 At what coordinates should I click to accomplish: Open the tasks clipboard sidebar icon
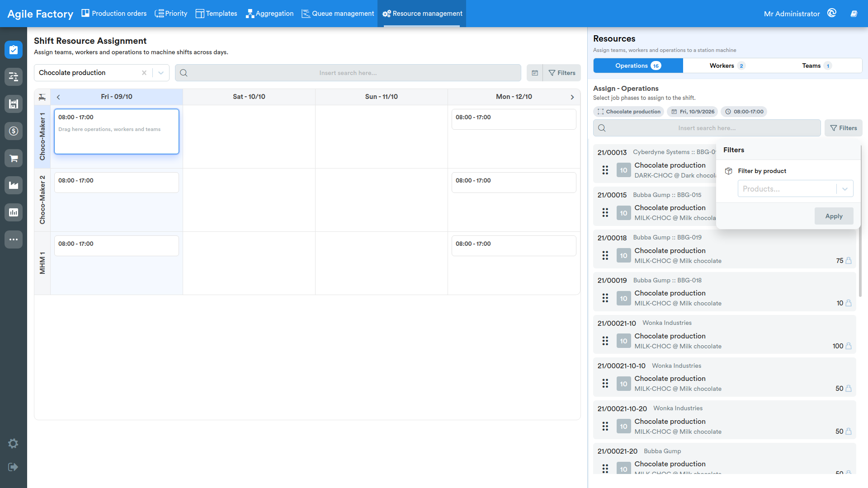pos(14,50)
